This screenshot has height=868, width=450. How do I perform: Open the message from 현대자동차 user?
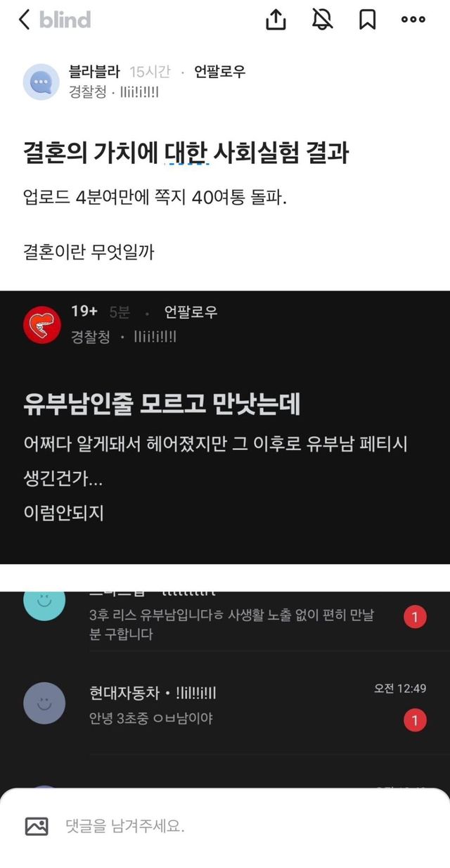point(225,705)
